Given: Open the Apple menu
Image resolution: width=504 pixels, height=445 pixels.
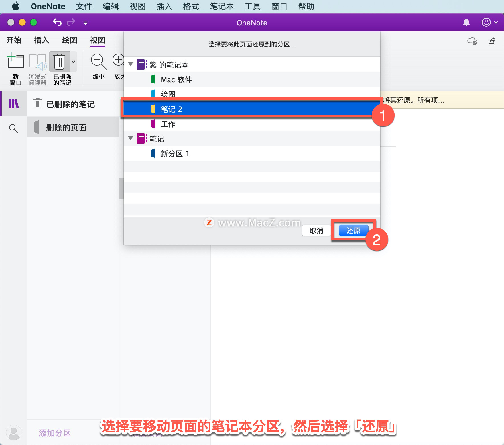Looking at the screenshot, I should point(16,6).
